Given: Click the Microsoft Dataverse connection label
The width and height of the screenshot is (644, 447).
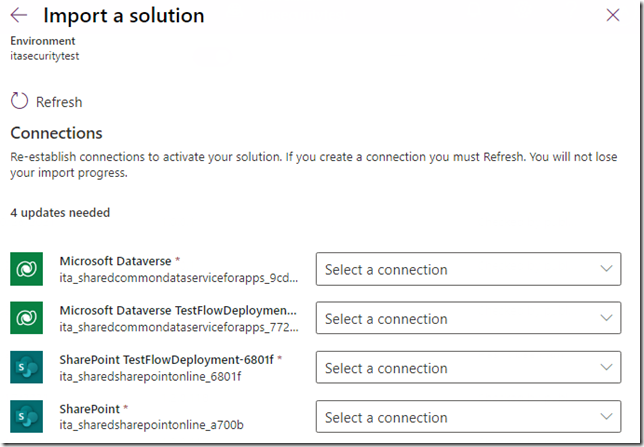Looking at the screenshot, I should [115, 261].
